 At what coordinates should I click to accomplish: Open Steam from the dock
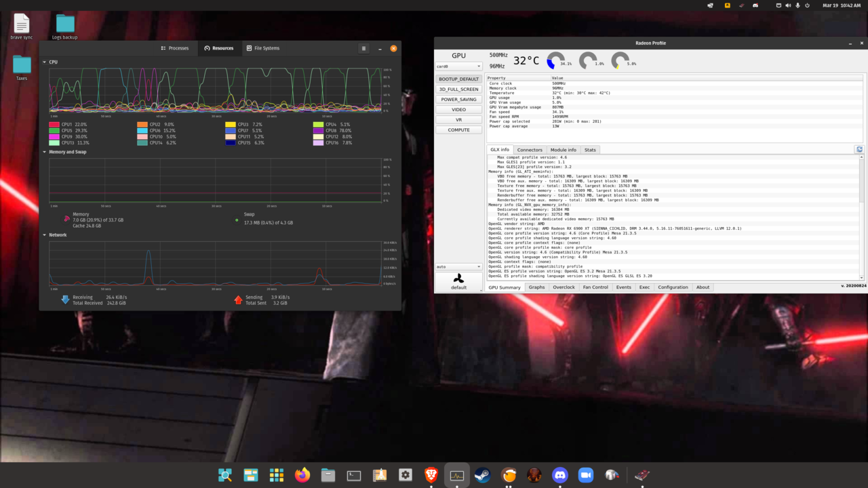coord(482,476)
